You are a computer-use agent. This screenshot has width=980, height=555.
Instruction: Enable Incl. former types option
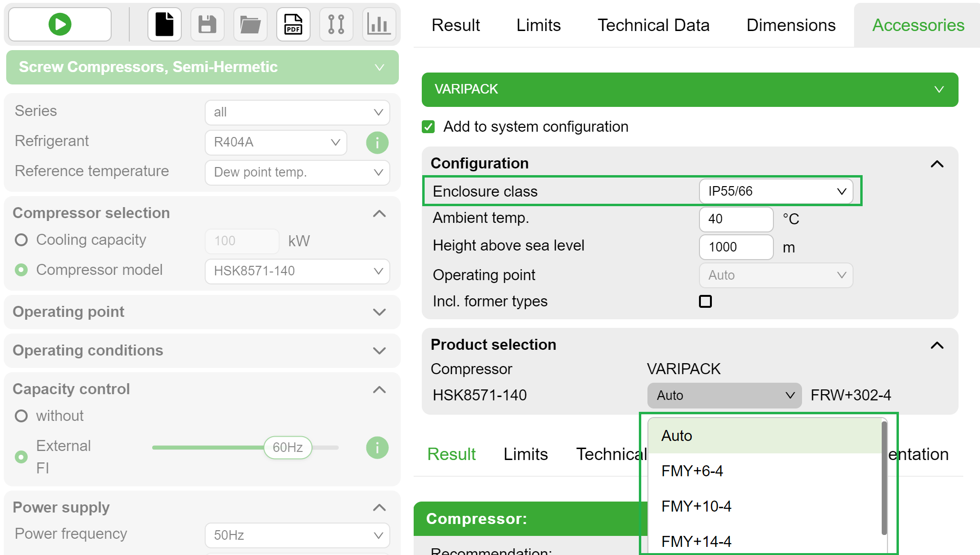[x=705, y=301]
